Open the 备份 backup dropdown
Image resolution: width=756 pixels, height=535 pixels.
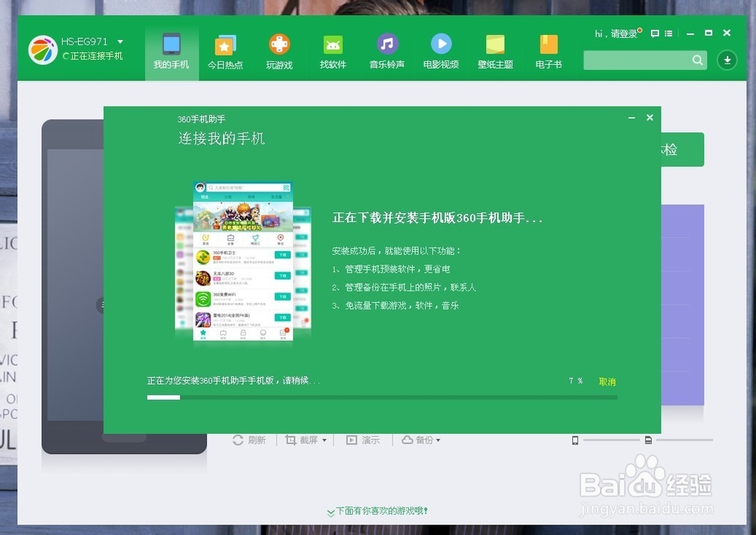(421, 440)
